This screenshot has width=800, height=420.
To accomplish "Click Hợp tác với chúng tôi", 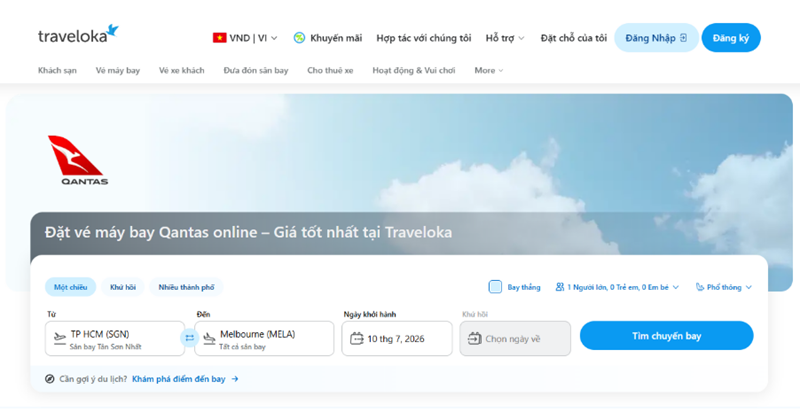I will (423, 38).
